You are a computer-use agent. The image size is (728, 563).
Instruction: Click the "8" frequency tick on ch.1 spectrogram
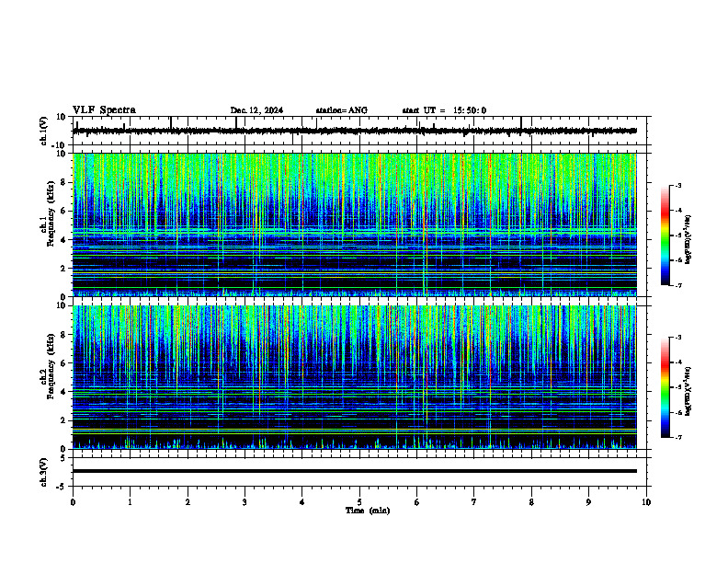click(x=63, y=182)
